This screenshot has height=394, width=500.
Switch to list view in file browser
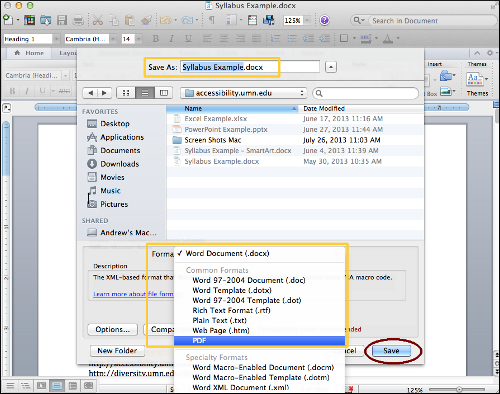(x=145, y=93)
